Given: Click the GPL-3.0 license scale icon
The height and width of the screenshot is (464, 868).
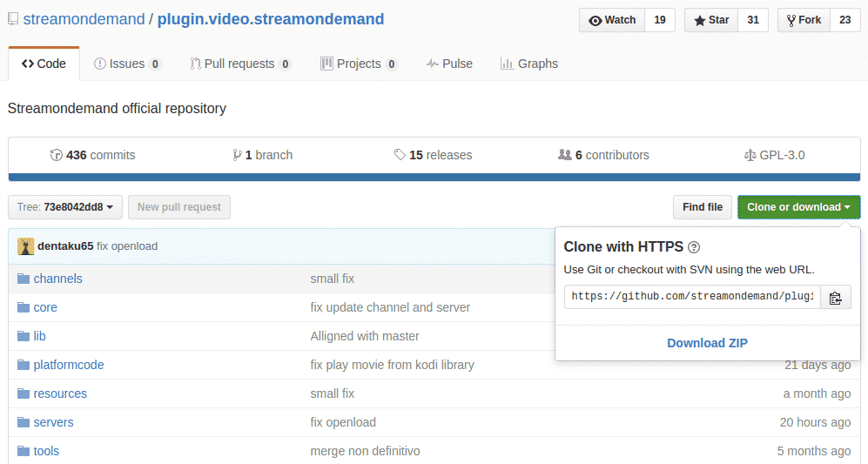Looking at the screenshot, I should [750, 155].
